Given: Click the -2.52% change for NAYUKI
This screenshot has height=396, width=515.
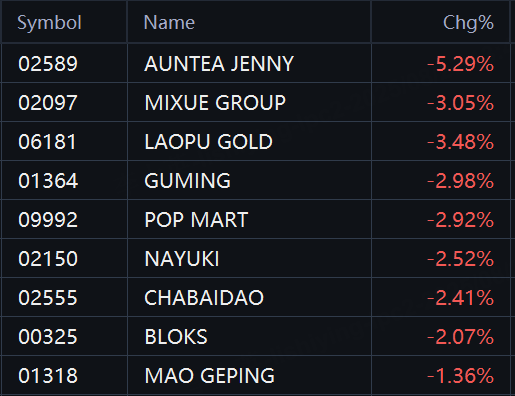Looking at the screenshot, I should [460, 258].
